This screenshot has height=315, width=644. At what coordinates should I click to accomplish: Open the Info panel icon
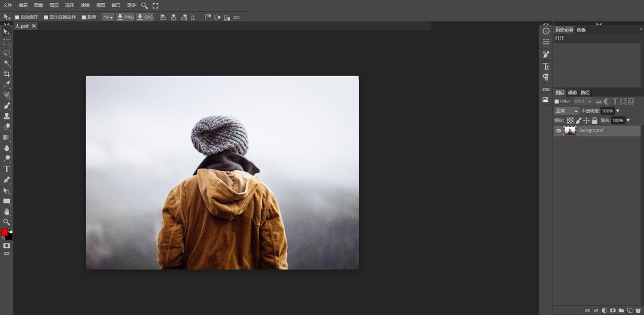coord(546,31)
